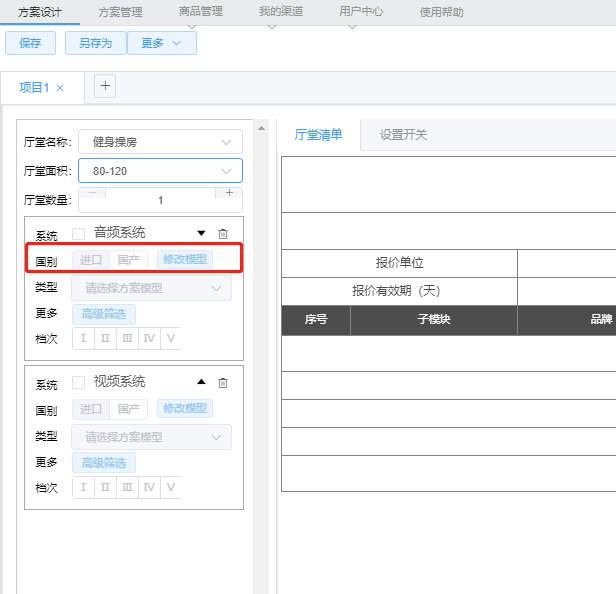Open the 使用帮助 menu
The width and height of the screenshot is (616, 594).
tap(442, 12)
